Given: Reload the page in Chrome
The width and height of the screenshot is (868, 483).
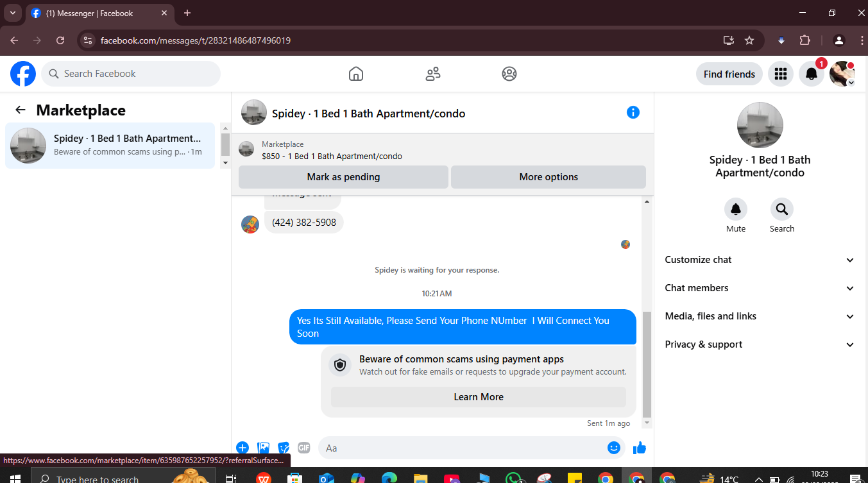Looking at the screenshot, I should click(x=60, y=40).
